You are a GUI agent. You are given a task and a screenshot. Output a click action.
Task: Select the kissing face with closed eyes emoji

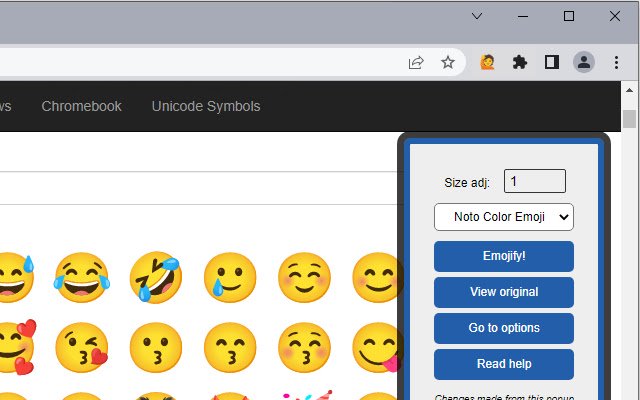coord(304,347)
